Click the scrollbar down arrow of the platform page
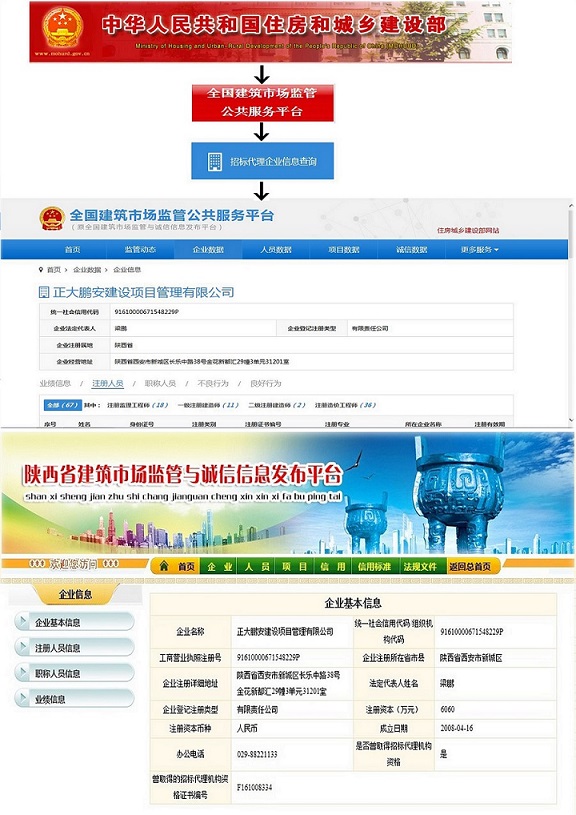This screenshot has height=815, width=576. pyautogui.click(x=571, y=420)
